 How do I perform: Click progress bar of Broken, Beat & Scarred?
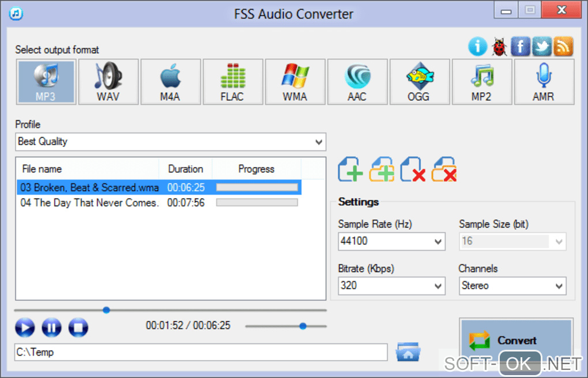coord(257,187)
